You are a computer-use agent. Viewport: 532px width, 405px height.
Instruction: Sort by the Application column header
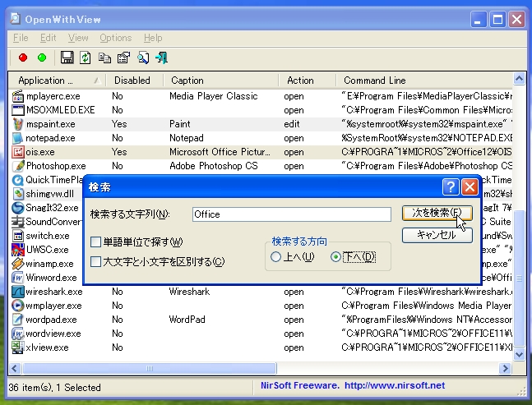[x=57, y=81]
